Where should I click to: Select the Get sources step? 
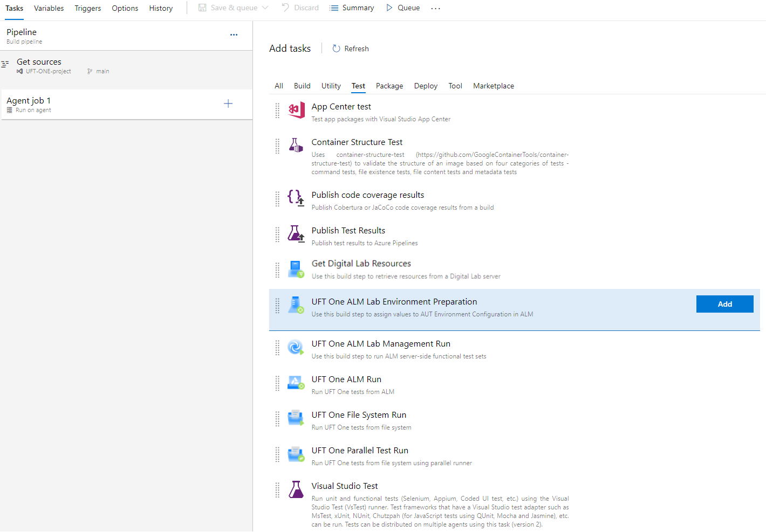point(39,62)
